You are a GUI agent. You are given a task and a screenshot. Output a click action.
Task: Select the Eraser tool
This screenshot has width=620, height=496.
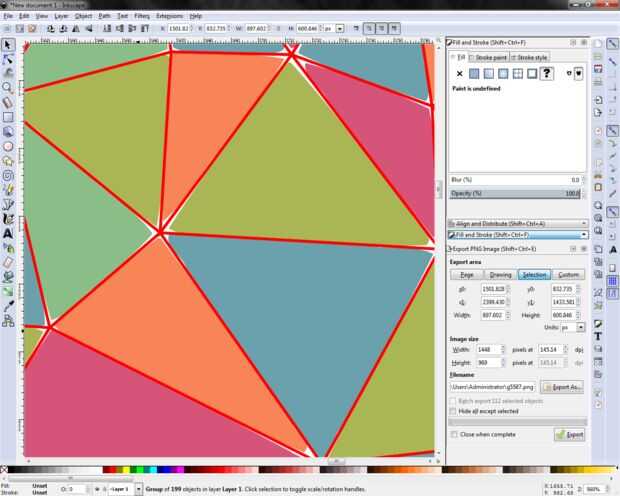8,262
